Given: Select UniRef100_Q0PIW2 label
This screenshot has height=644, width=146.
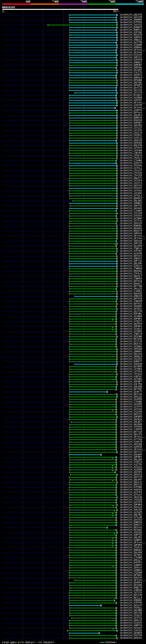Looking at the screenshot, I should click(x=131, y=32).
